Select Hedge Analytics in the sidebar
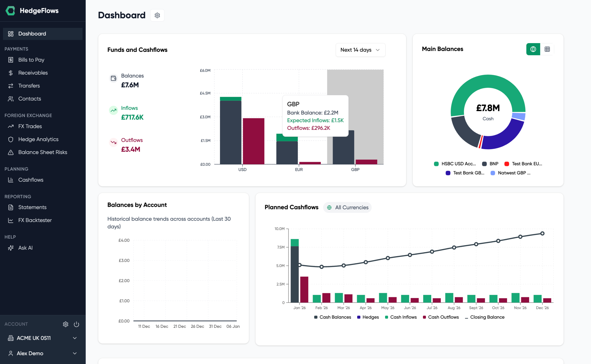Image resolution: width=591 pixels, height=364 pixels. point(38,139)
